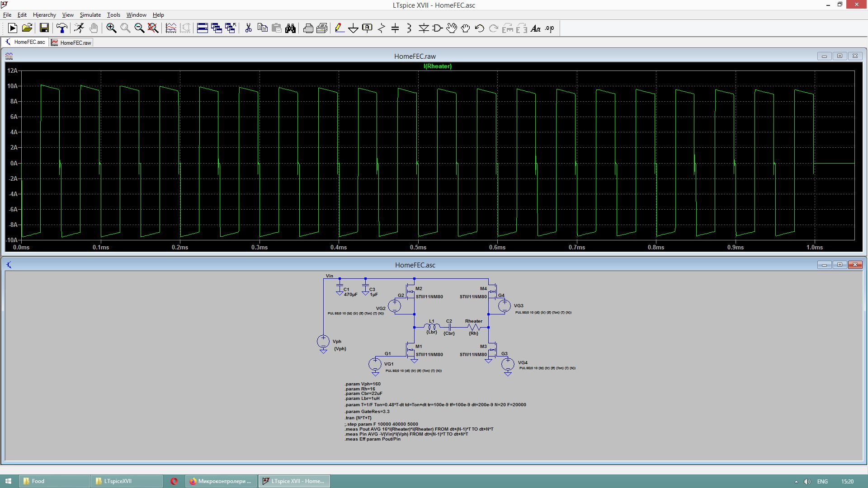
Task: Click the .tran {N*T+T} directive
Action: tap(358, 418)
